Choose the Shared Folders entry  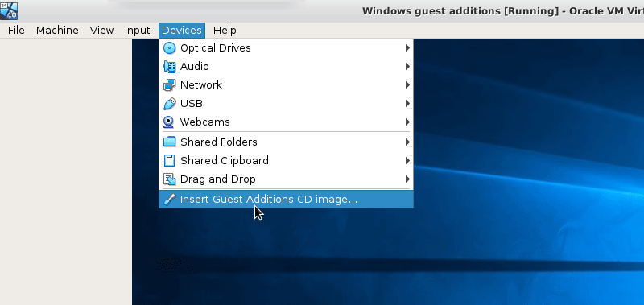[x=287, y=142]
